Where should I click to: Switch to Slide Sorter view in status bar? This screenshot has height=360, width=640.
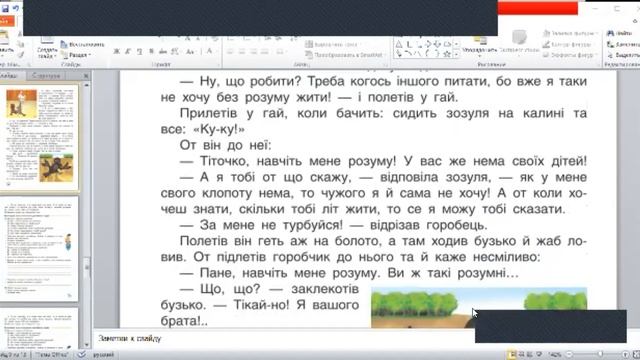coord(521,354)
